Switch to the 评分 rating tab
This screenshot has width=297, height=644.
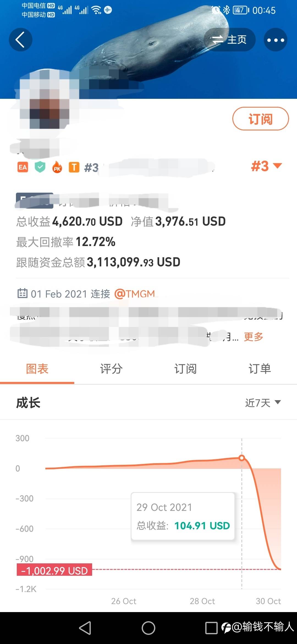coord(111,369)
